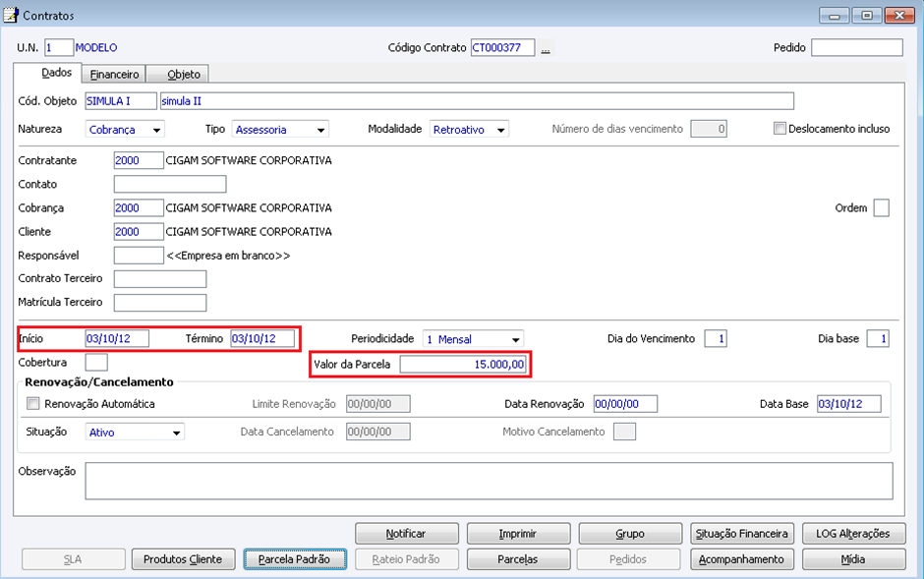Click the Acompanhamento button
This screenshot has height=579, width=924.
742,559
